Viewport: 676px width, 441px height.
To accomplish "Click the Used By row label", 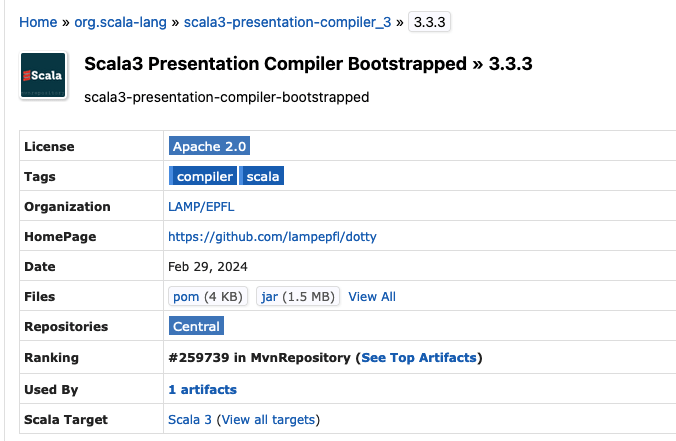I will tap(51, 390).
